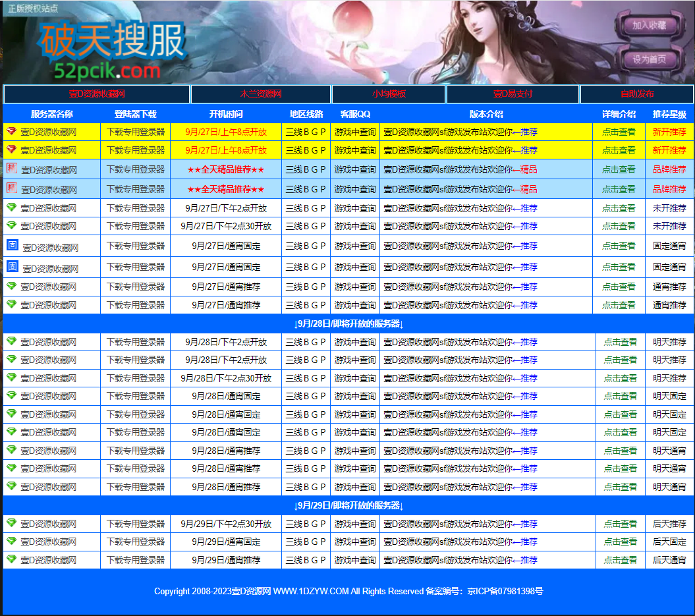Open 点击查看 in the 9月/29日/通宵推荐 row

[620, 560]
